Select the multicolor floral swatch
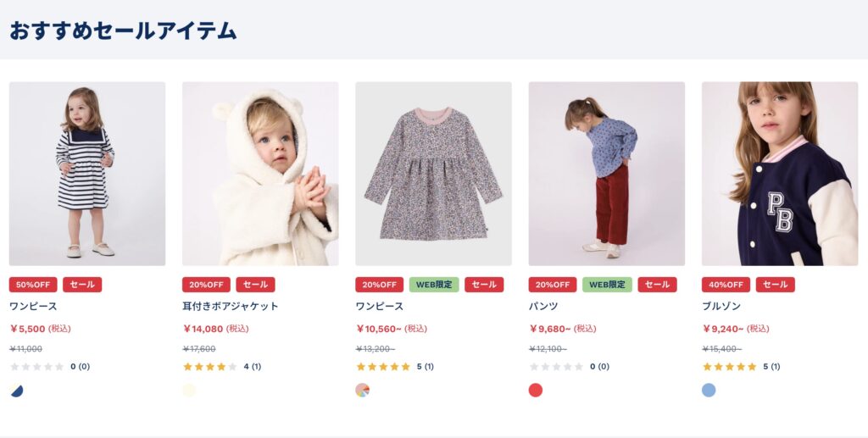The width and height of the screenshot is (868, 438). (362, 391)
